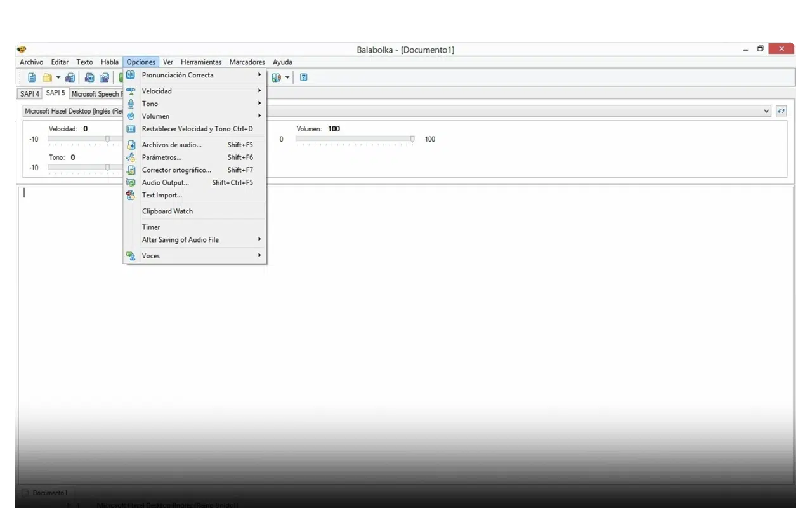The height and width of the screenshot is (508, 812).
Task: Open the Archivo menu
Action: 32,62
